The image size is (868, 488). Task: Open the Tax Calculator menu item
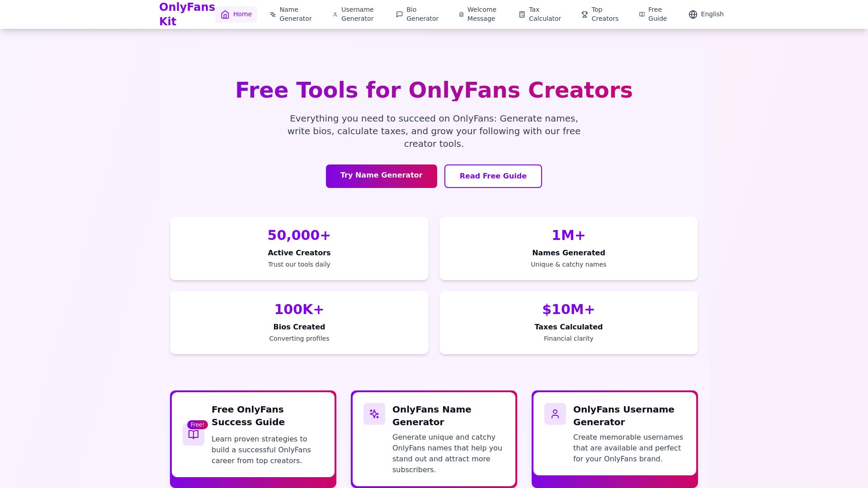click(x=540, y=14)
